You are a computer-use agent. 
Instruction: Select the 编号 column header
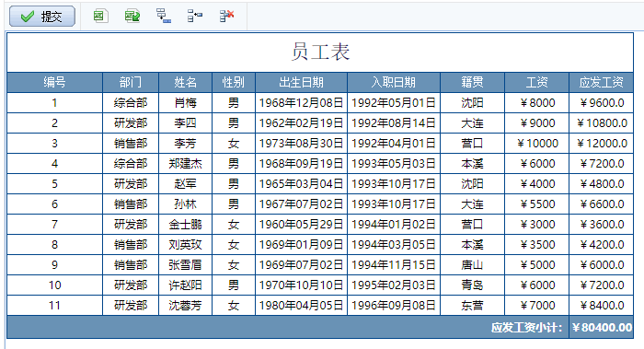54,83
